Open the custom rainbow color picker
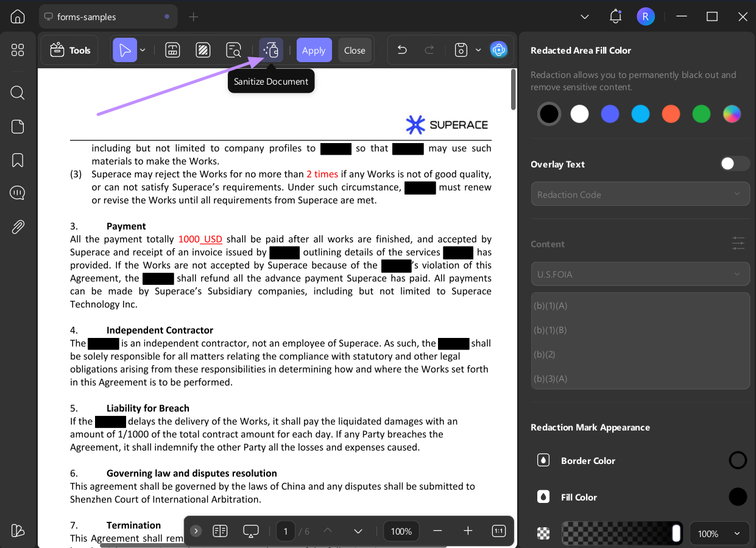 (732, 113)
